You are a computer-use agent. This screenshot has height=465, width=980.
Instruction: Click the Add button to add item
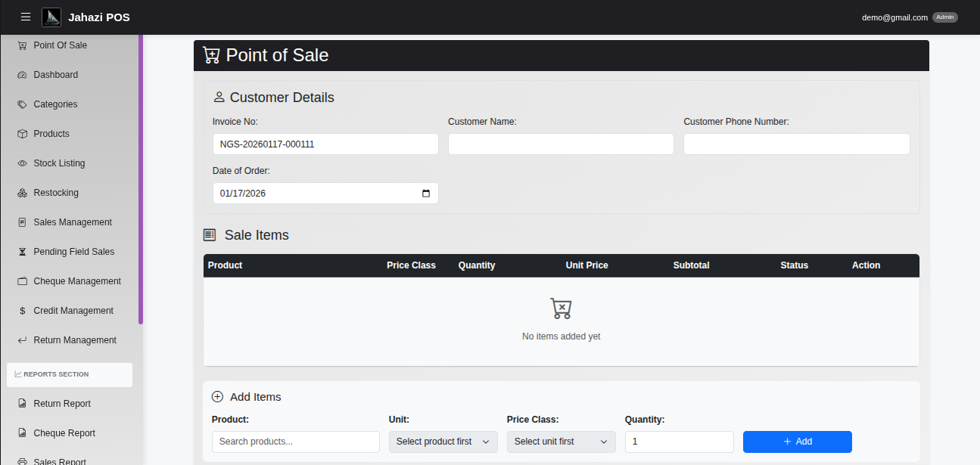797,442
